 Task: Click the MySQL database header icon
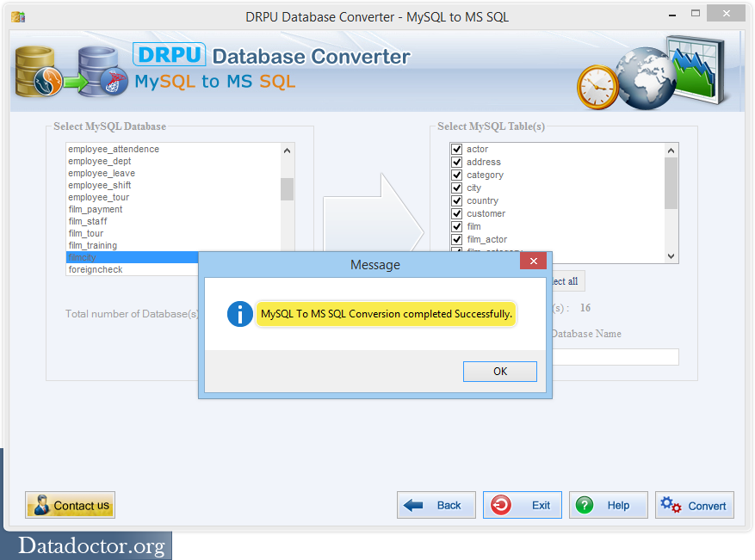click(39, 71)
